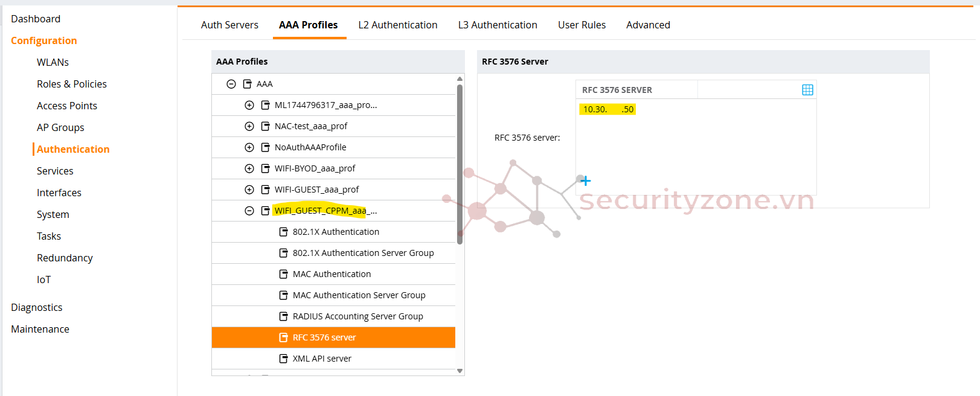This screenshot has height=396, width=980.
Task: Click scroll down arrow in AAA Profiles list
Action: pos(460,371)
